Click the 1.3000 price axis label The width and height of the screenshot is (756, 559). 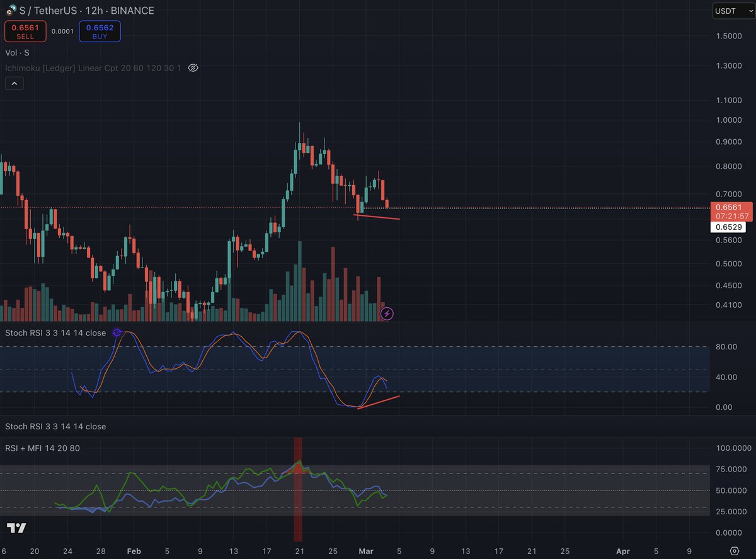(728, 66)
